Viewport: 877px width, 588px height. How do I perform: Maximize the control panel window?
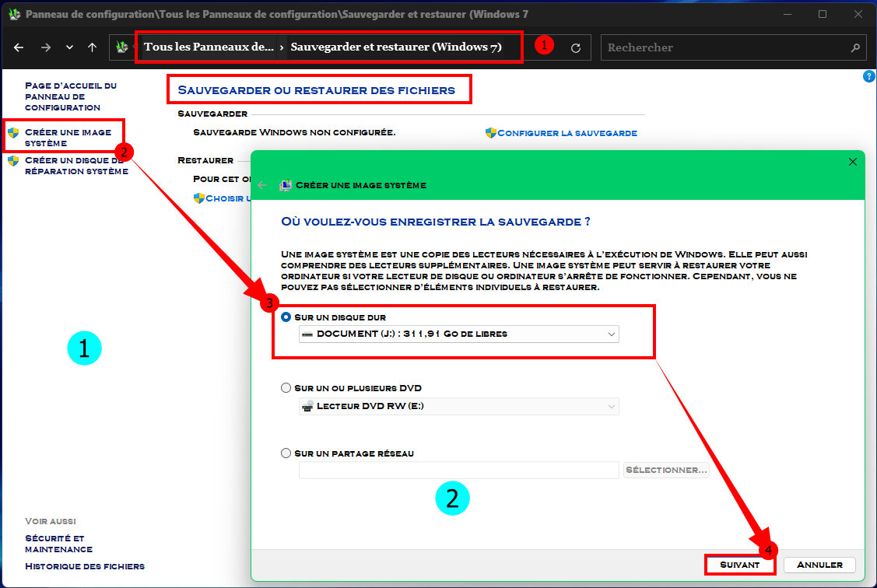(823, 14)
